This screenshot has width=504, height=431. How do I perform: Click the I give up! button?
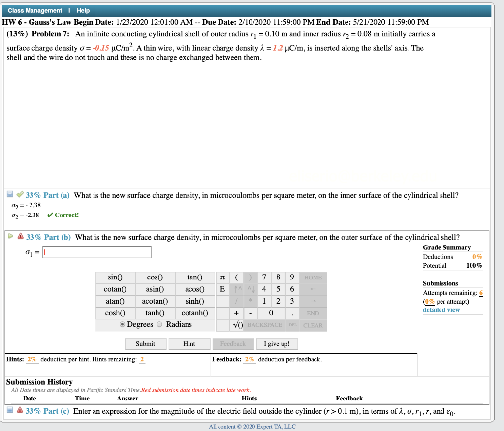click(x=277, y=343)
